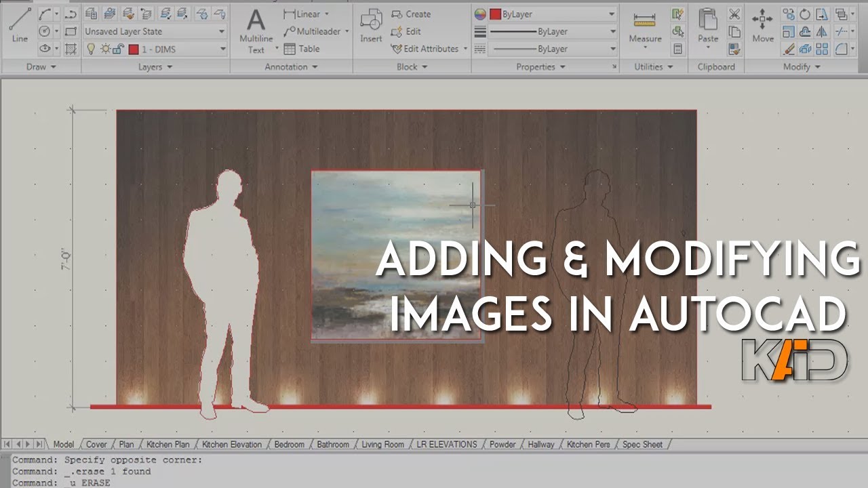Select the Circle tool icon
Viewport: 868px width, 488px height.
pos(45,31)
